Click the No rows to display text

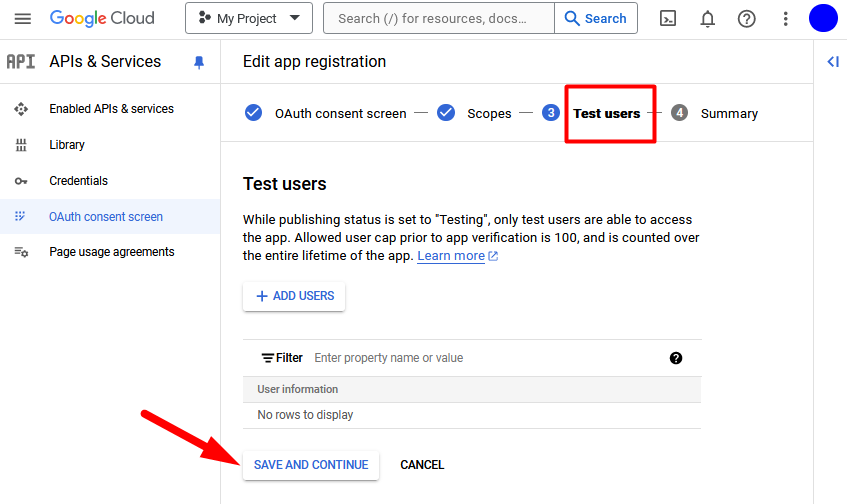[305, 415]
